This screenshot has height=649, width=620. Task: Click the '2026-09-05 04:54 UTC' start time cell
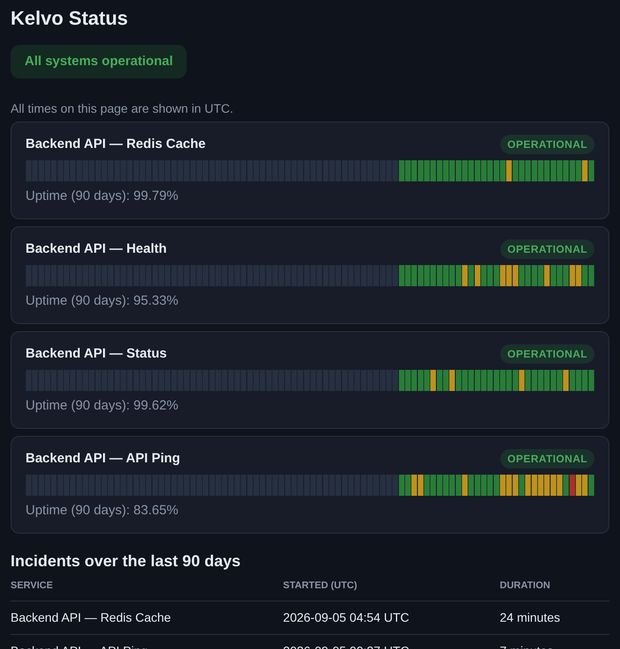point(346,618)
